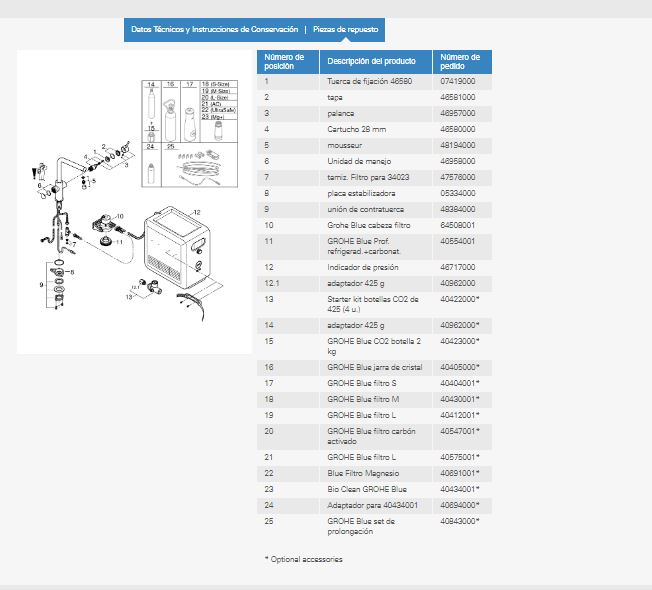Click 'Bio Clean GROHE Blue' description
Screen dimensions: 652x590
pos(367,489)
